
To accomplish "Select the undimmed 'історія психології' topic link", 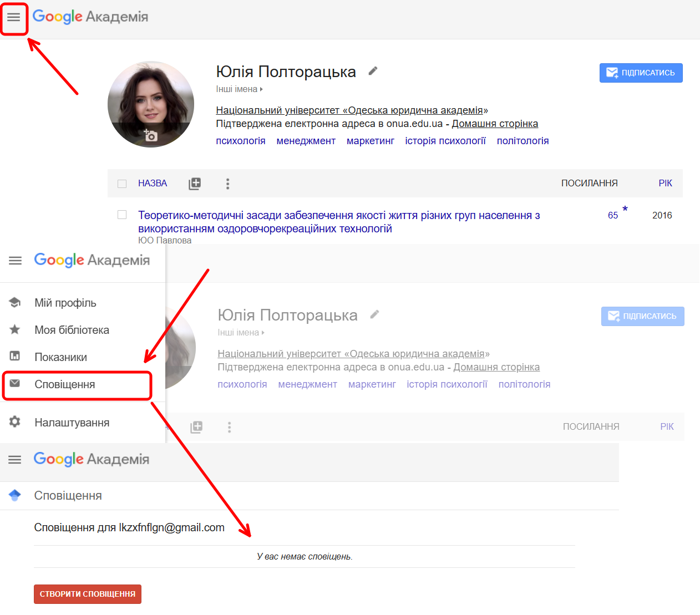I will pyautogui.click(x=445, y=141).
